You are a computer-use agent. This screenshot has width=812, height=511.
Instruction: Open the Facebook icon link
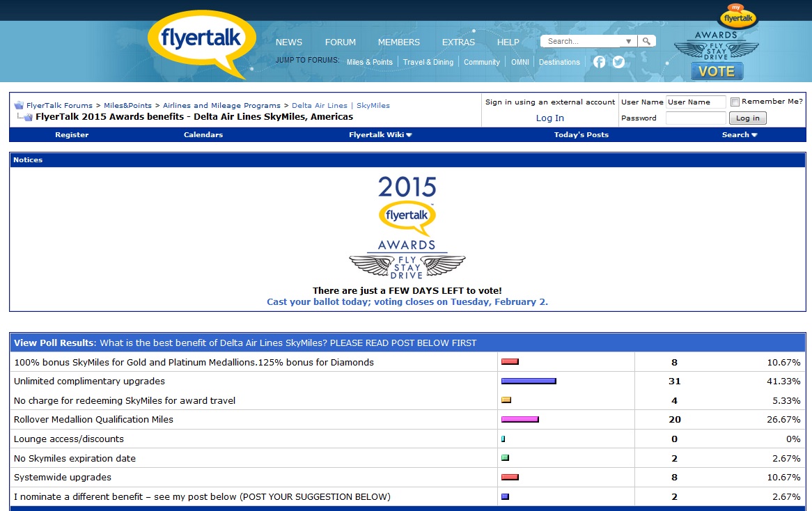599,62
